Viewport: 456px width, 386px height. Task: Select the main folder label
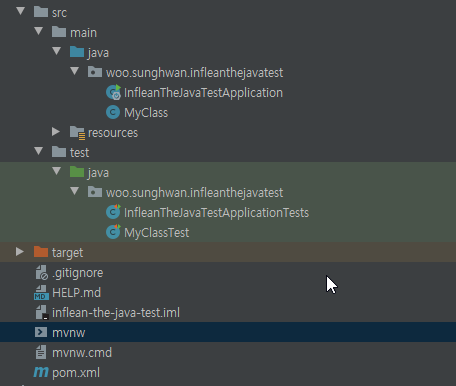click(x=83, y=33)
